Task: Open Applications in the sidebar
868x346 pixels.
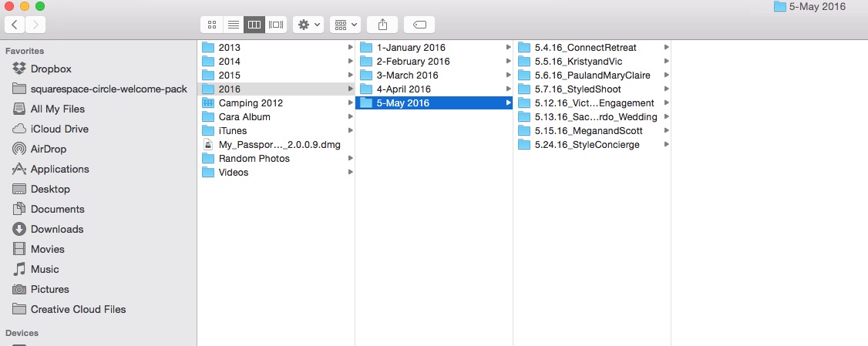Action: (60, 169)
